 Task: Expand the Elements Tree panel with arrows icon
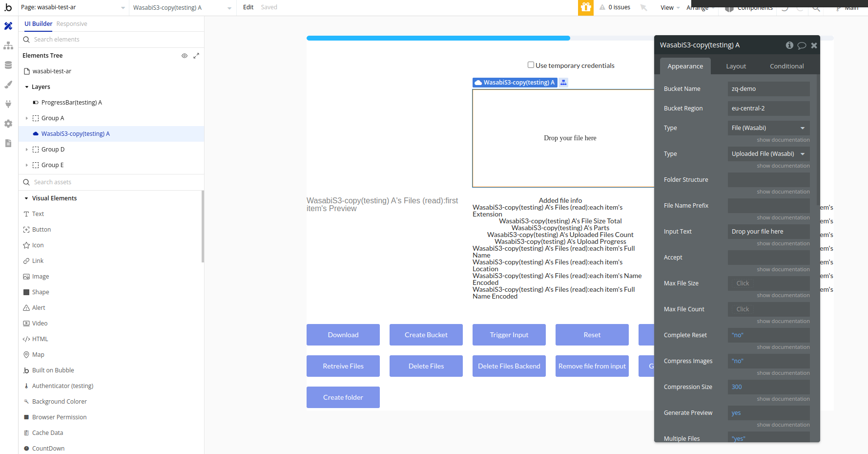coord(196,56)
